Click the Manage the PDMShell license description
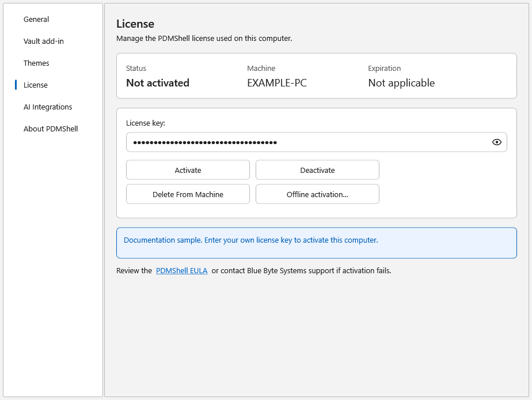Image resolution: width=532 pixels, height=400 pixels. coord(204,39)
